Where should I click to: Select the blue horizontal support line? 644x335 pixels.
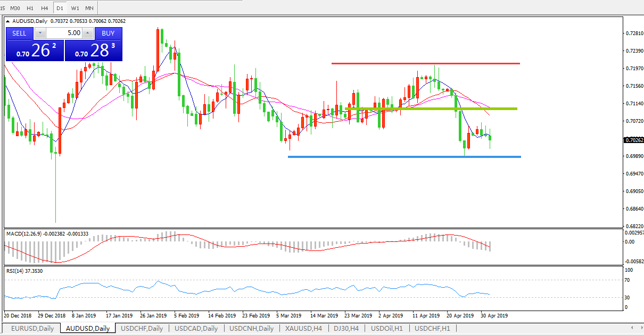tap(403, 157)
